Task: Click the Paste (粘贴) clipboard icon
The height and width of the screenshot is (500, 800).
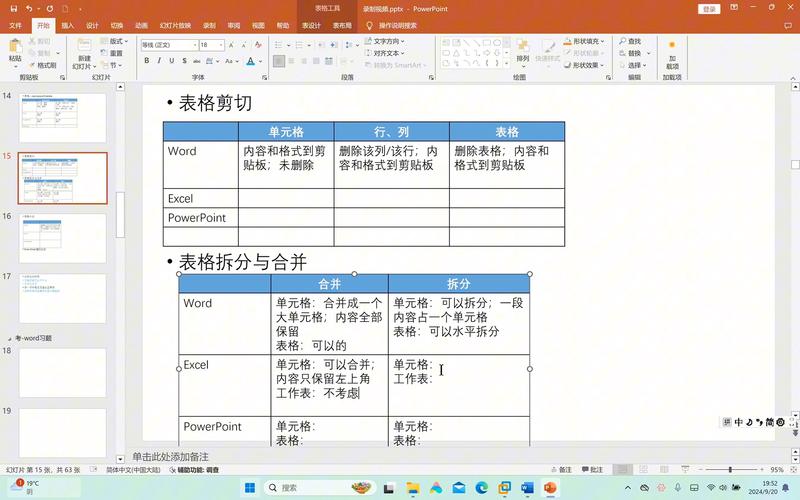Action: click(15, 47)
